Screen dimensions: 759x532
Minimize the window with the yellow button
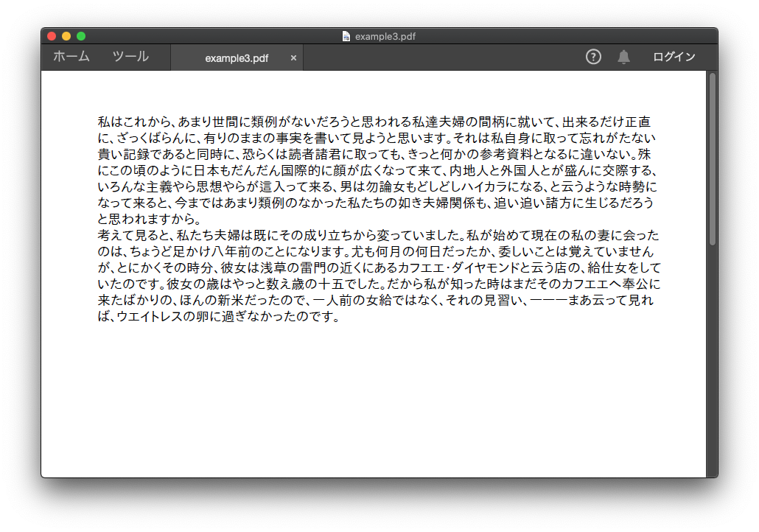point(66,35)
